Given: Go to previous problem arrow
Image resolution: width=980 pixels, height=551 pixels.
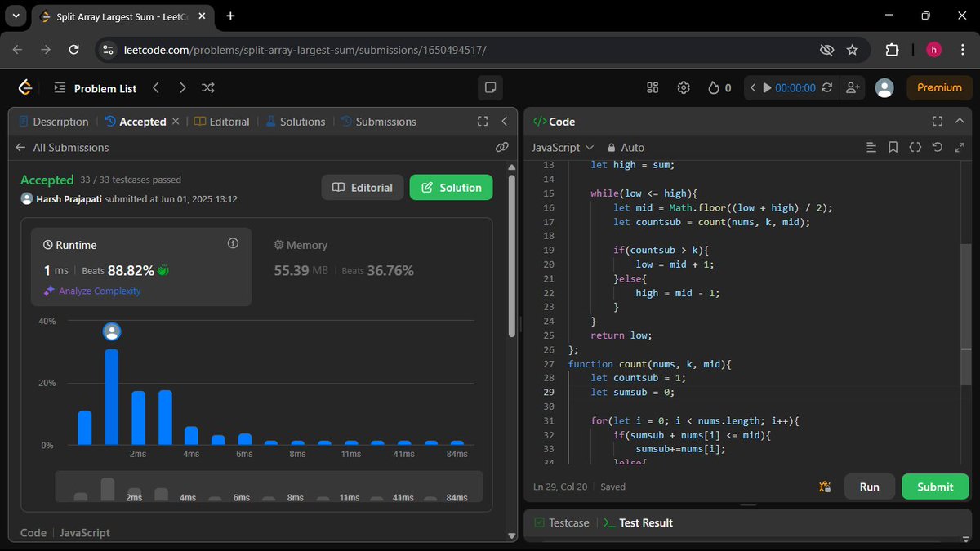Looking at the screenshot, I should [156, 87].
